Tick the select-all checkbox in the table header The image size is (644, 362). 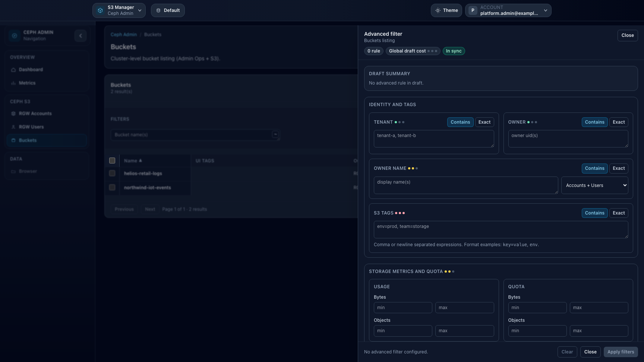pos(112,161)
